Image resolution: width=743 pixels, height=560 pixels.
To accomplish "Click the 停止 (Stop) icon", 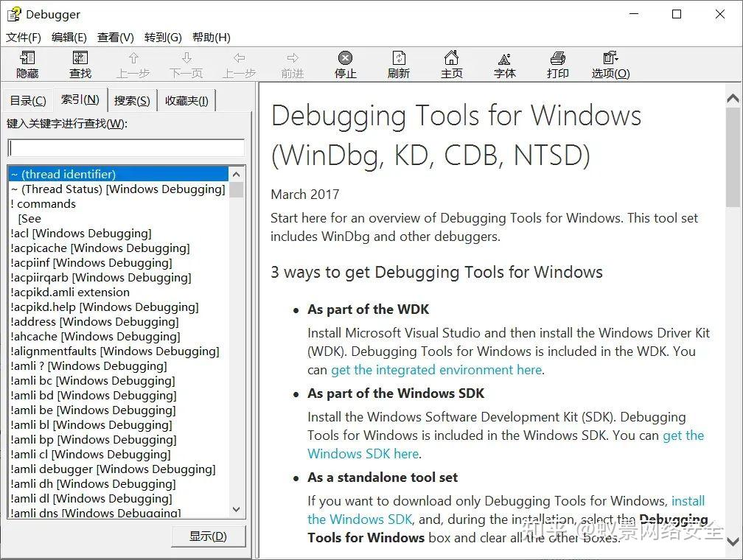I will pos(345,63).
